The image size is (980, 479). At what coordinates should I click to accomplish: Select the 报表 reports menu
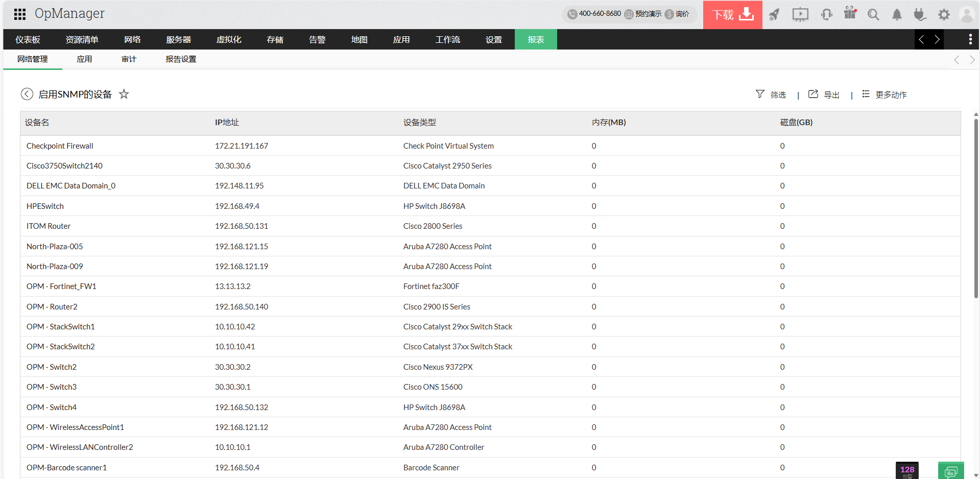pos(536,39)
